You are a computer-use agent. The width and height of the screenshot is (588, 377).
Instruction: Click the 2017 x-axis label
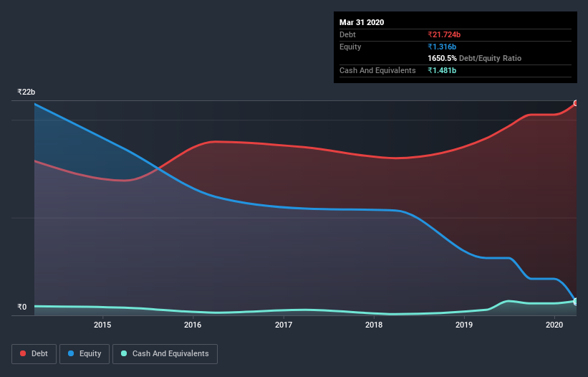[x=284, y=325]
